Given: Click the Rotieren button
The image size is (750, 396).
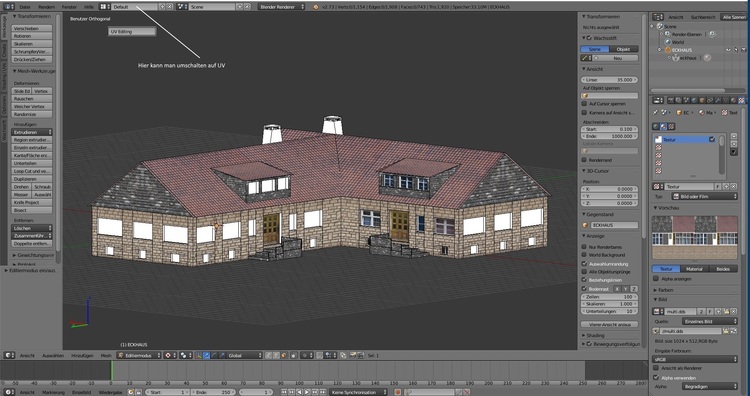Looking at the screenshot, I should coord(32,36).
